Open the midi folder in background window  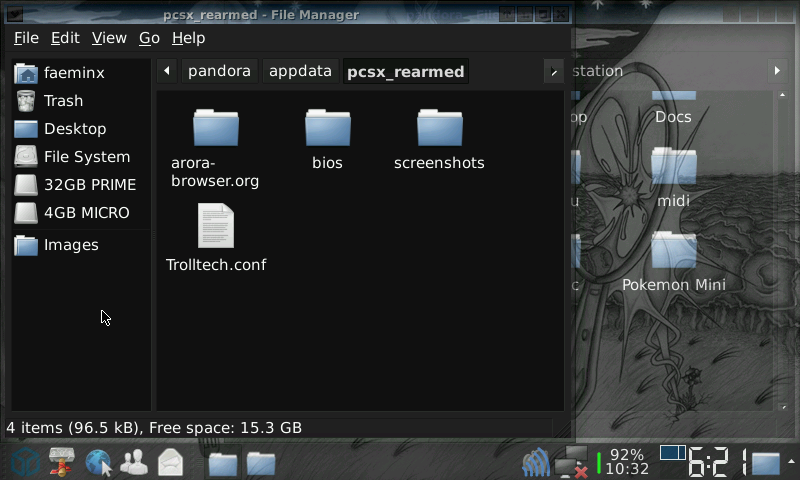click(x=673, y=168)
